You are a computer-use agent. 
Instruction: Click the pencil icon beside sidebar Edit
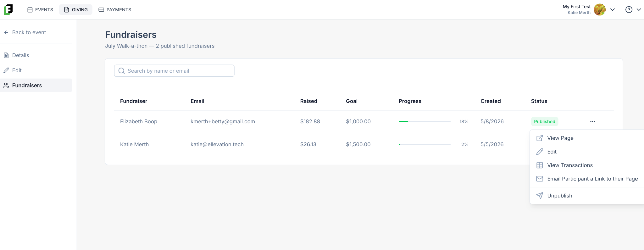coord(6,70)
